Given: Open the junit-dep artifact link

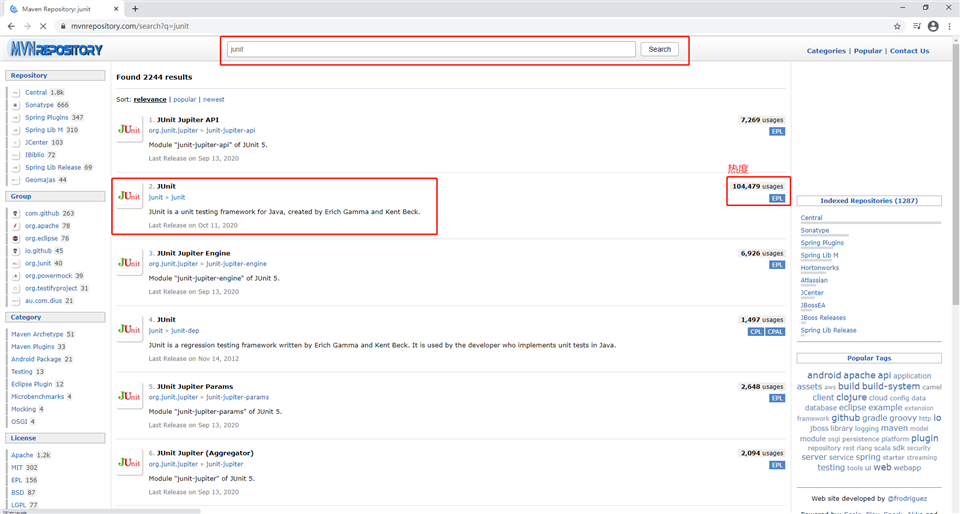Looking at the screenshot, I should (x=185, y=330).
